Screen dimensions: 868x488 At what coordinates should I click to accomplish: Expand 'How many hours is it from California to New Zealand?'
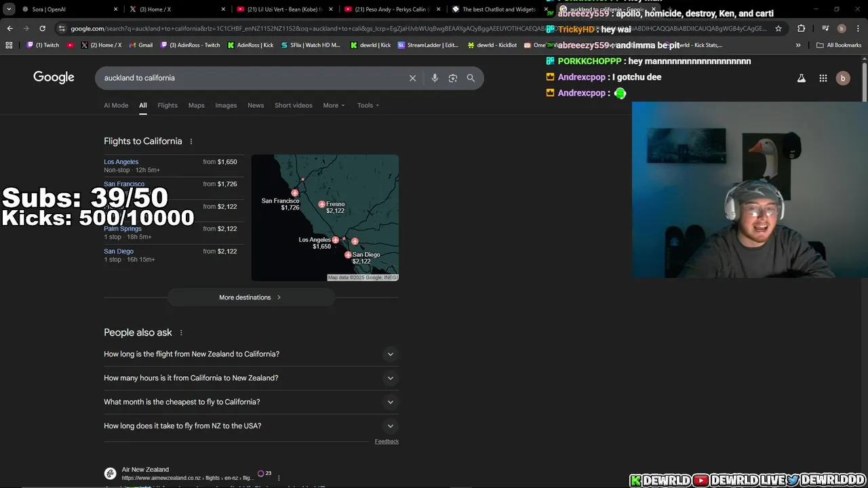click(x=251, y=378)
